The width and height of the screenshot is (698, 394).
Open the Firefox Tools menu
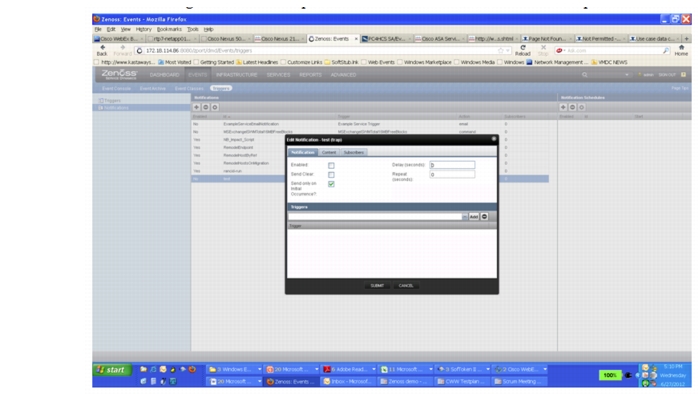[193, 29]
